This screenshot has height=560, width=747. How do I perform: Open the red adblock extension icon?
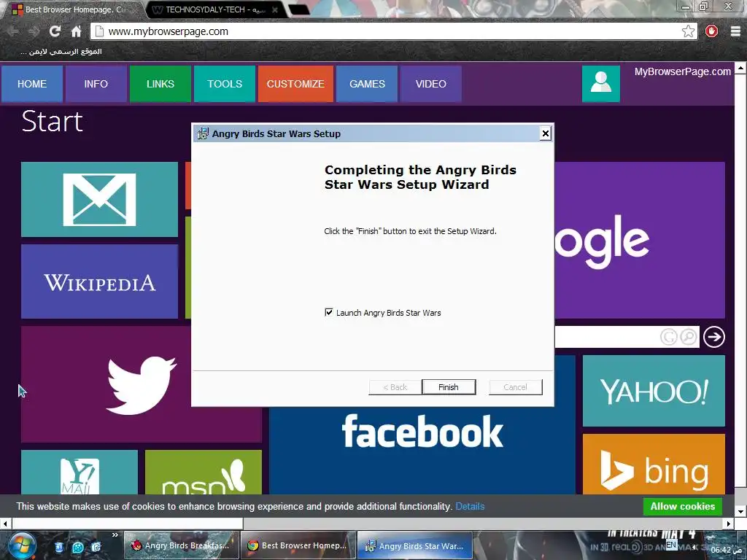point(711,31)
